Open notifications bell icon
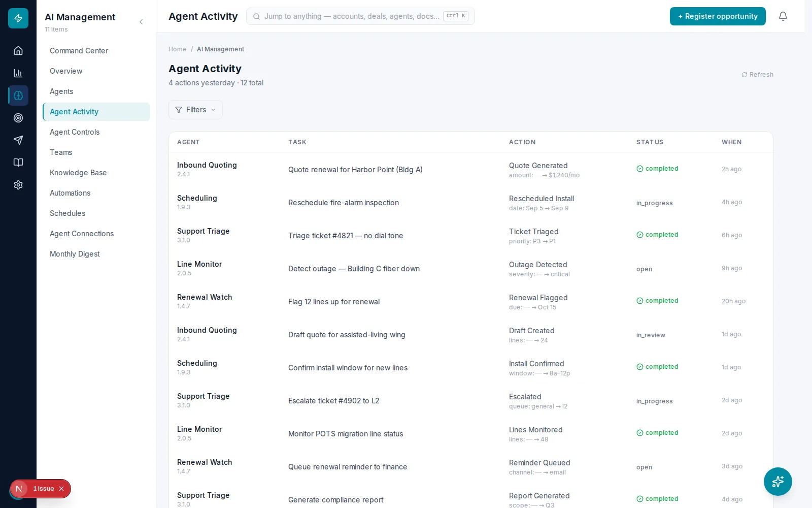Screen dimensions: 812x508 [783, 16]
